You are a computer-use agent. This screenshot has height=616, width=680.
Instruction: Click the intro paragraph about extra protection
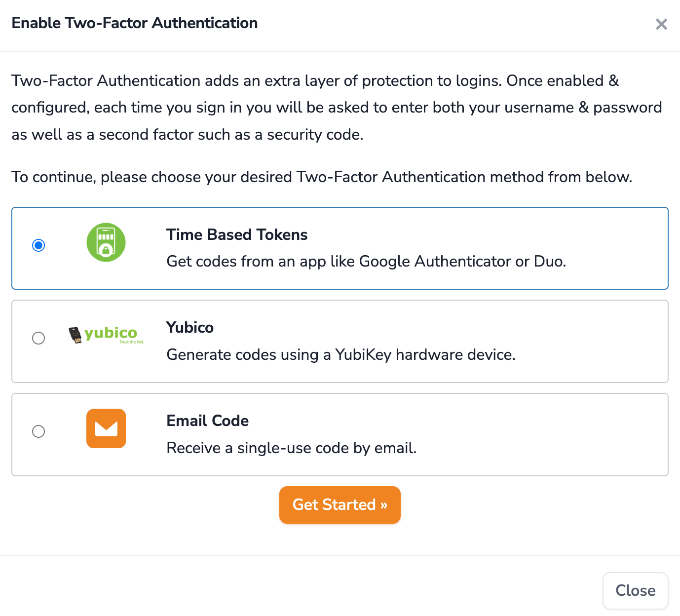point(337,108)
